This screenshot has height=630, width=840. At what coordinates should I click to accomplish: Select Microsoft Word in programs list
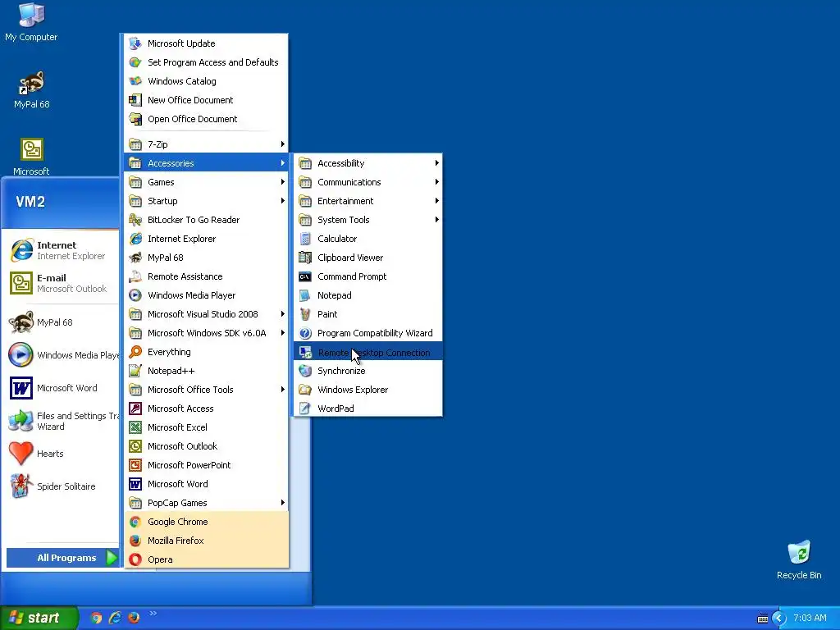(206, 484)
